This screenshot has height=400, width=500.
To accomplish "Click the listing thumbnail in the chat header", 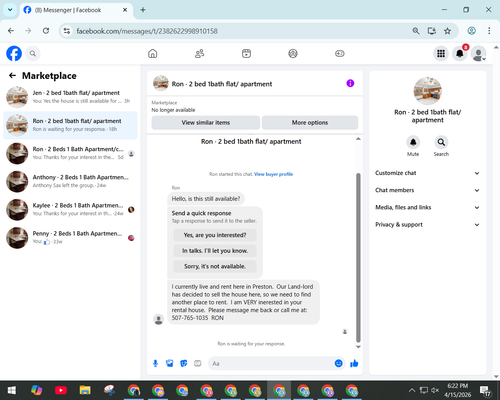I will click(161, 83).
